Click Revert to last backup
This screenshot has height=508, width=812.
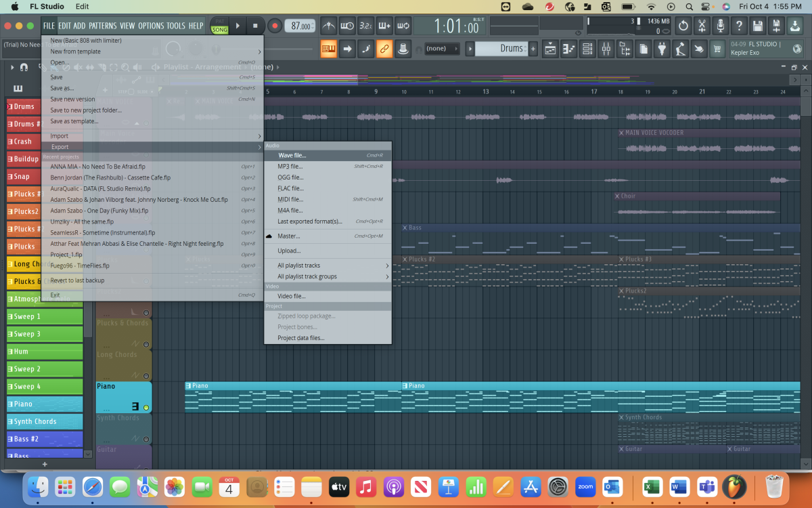pos(76,280)
